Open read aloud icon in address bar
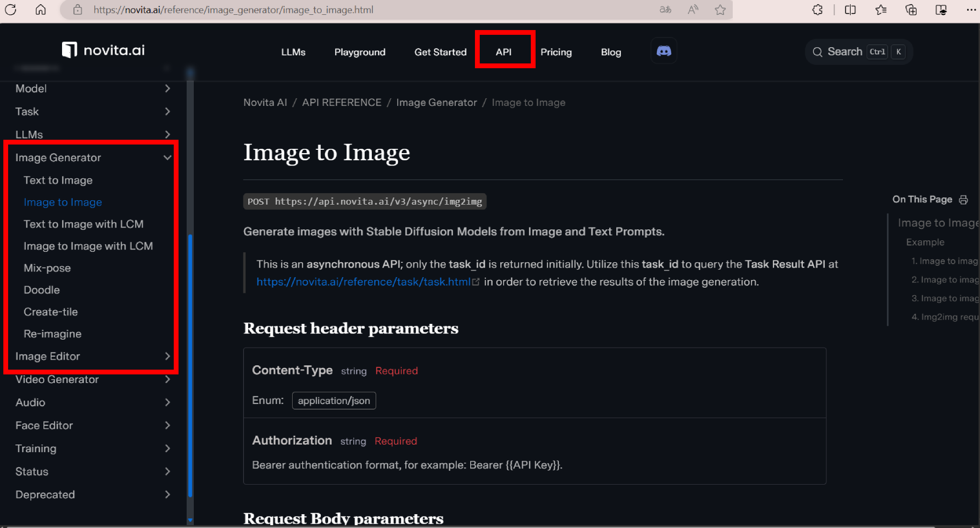Image resolution: width=980 pixels, height=528 pixels. [x=693, y=10]
